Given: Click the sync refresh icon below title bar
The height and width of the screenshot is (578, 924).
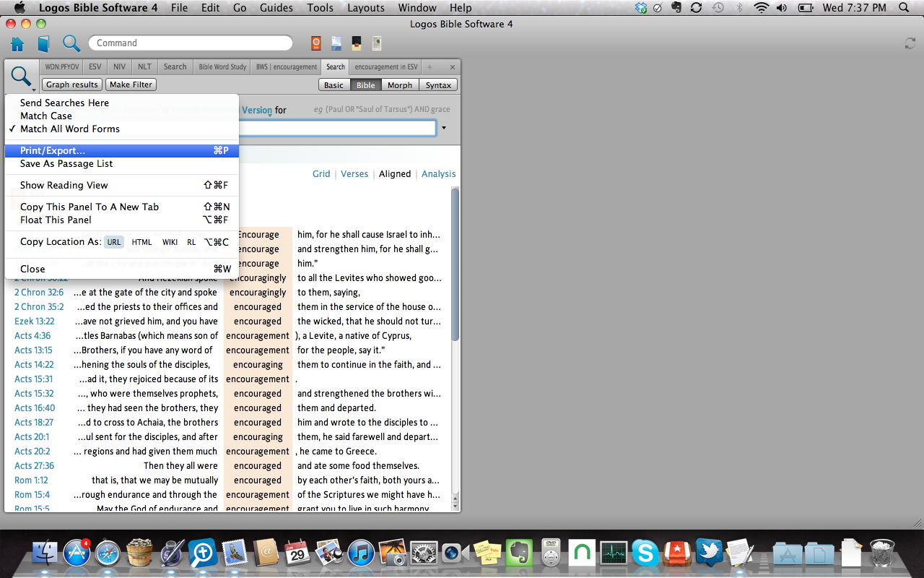Looking at the screenshot, I should coord(910,43).
